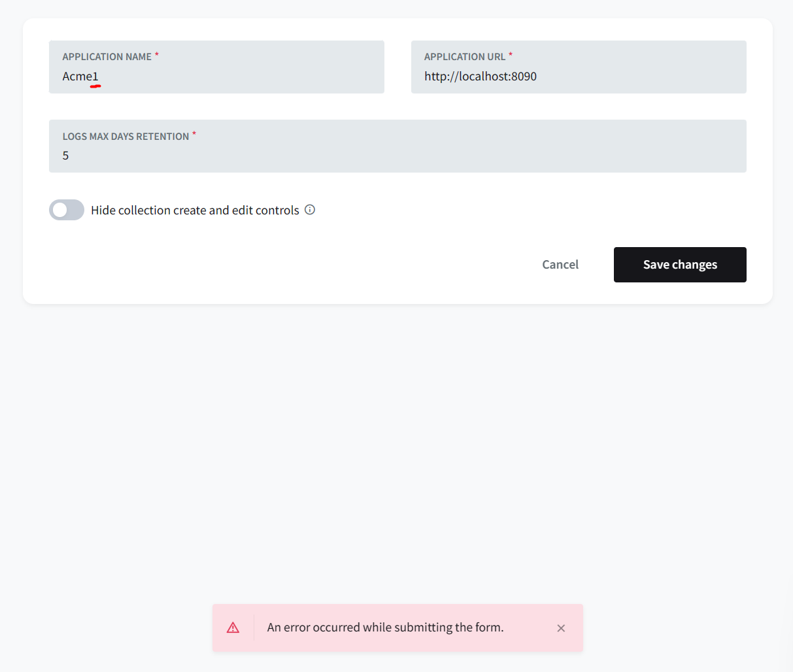Dismiss the form submission error notification
The image size is (793, 672).
point(561,628)
